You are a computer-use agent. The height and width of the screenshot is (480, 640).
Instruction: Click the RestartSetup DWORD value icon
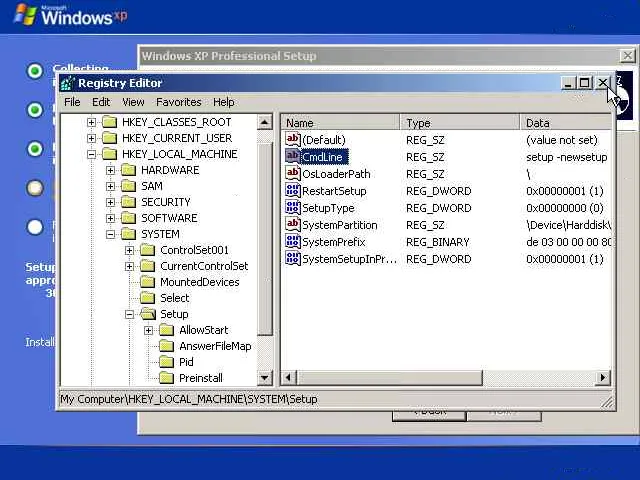point(293,191)
